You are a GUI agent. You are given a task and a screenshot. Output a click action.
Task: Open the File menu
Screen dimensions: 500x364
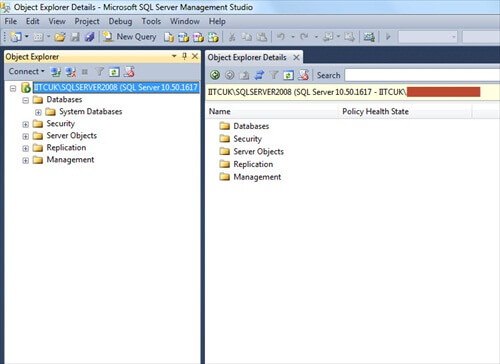tap(11, 21)
